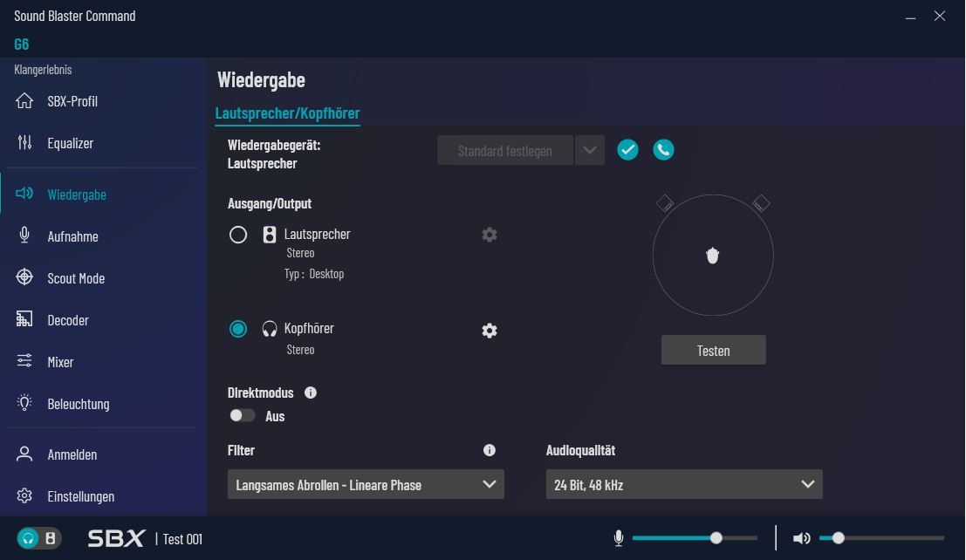Screen dimensions: 966x560
Task: Select the Kopfhörer output radio button
Action: (238, 329)
